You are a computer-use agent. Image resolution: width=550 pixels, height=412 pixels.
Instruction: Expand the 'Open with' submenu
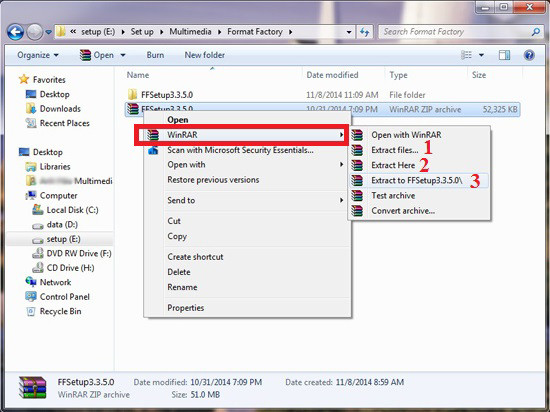(246, 165)
